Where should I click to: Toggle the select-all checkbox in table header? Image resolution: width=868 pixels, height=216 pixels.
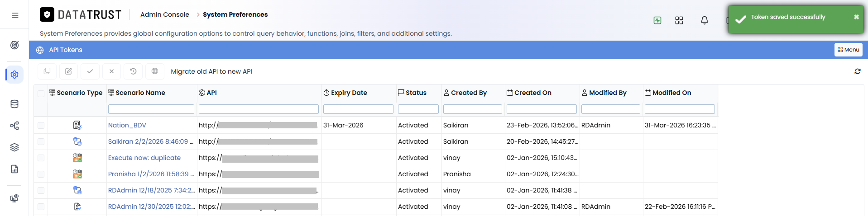click(41, 94)
